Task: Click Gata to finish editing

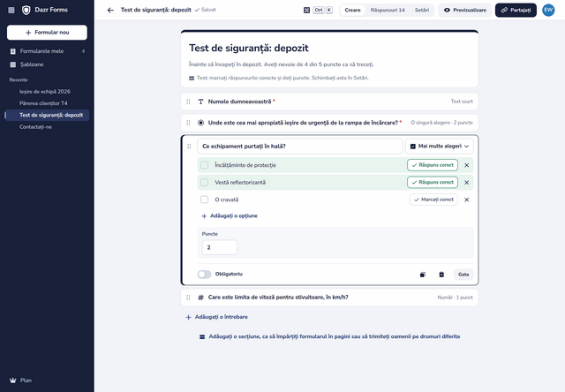Action: pos(463,275)
